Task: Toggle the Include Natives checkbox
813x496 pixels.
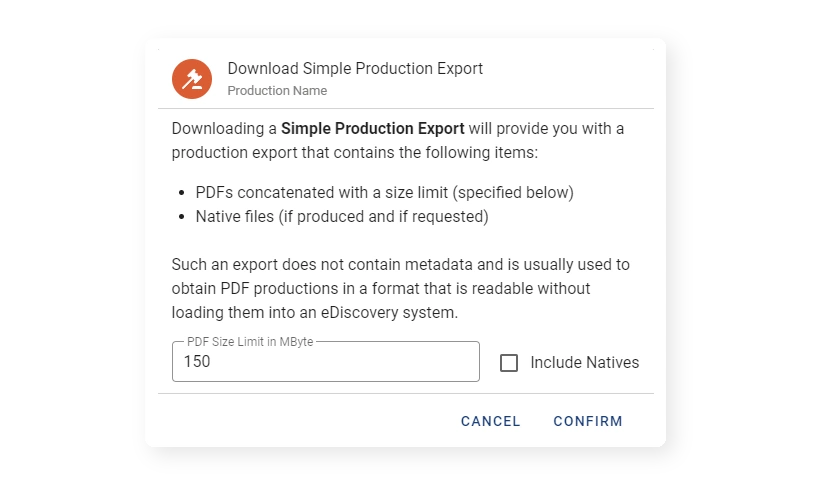Action: click(509, 363)
